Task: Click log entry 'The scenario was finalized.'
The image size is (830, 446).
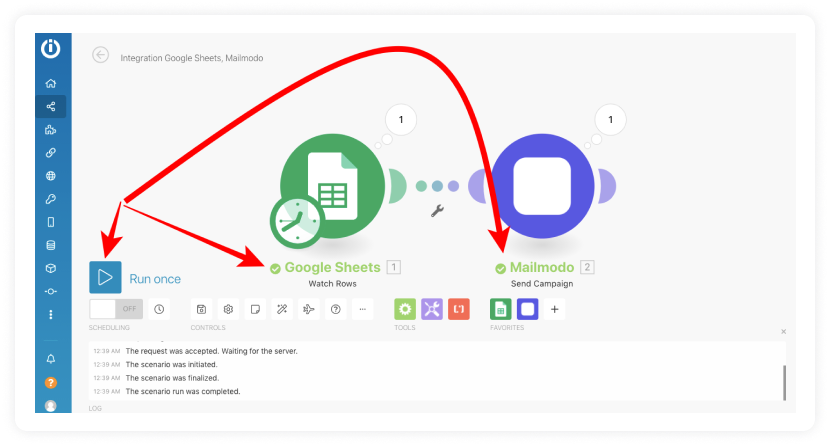Action: [x=172, y=378]
